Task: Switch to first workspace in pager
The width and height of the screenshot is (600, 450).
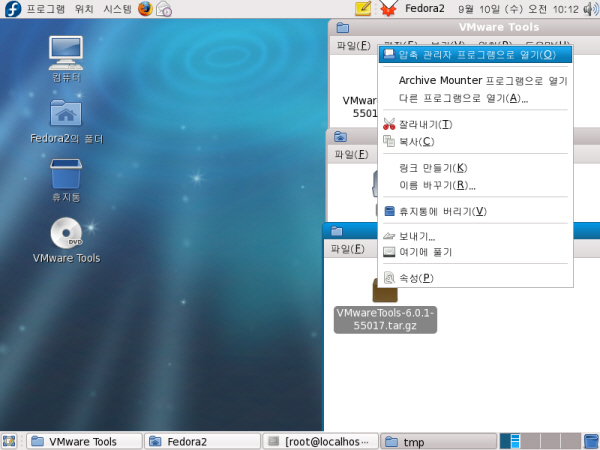Action: click(510, 441)
